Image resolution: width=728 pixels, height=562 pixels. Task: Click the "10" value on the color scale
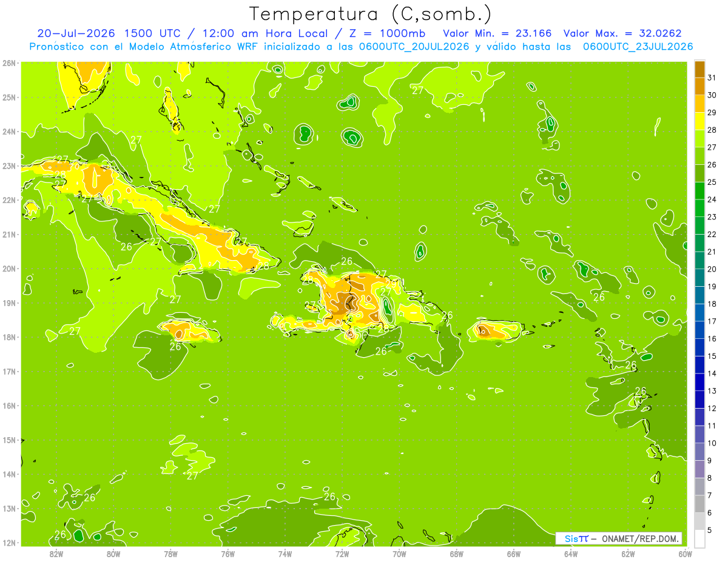pos(712,443)
